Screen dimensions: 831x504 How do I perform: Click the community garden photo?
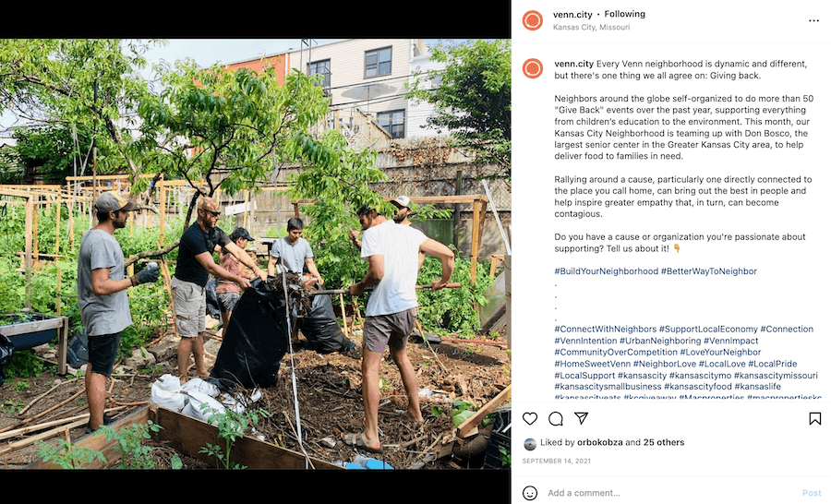click(x=256, y=254)
